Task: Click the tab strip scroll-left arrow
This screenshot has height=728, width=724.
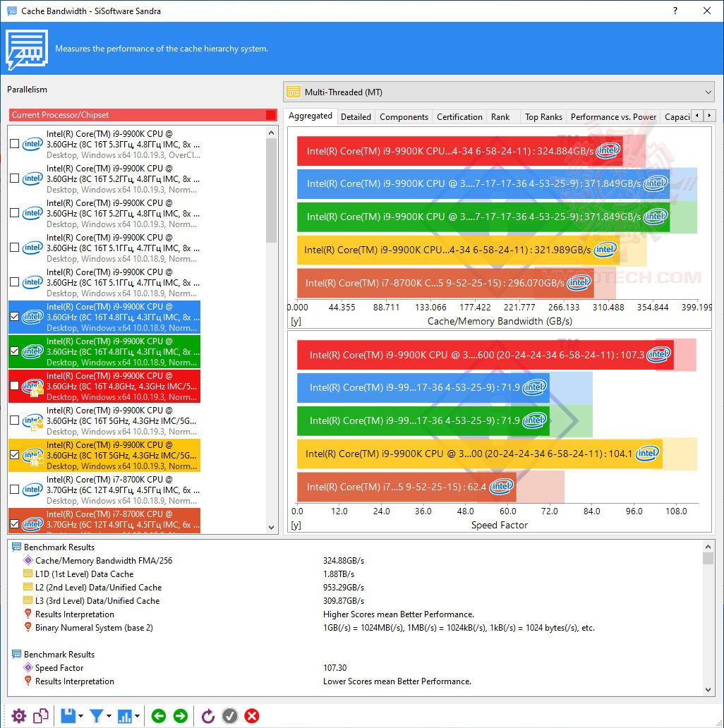Action: click(697, 115)
